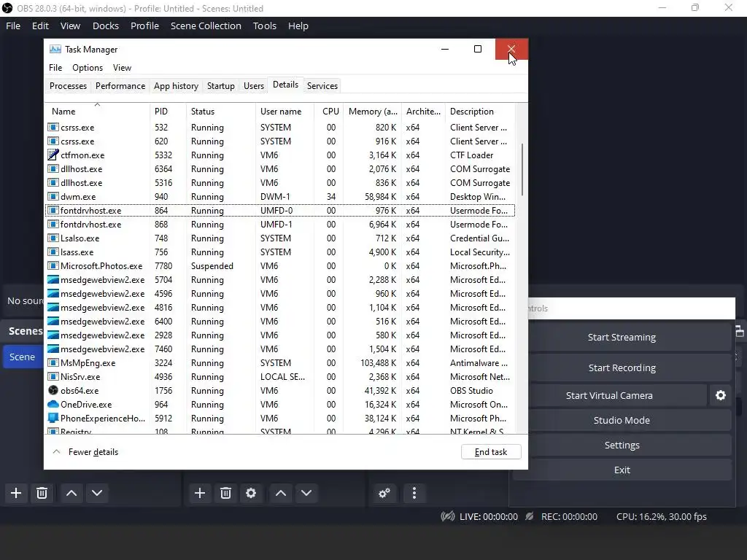
Task: Move source down arrow in Sources dock
Action: pyautogui.click(x=306, y=493)
